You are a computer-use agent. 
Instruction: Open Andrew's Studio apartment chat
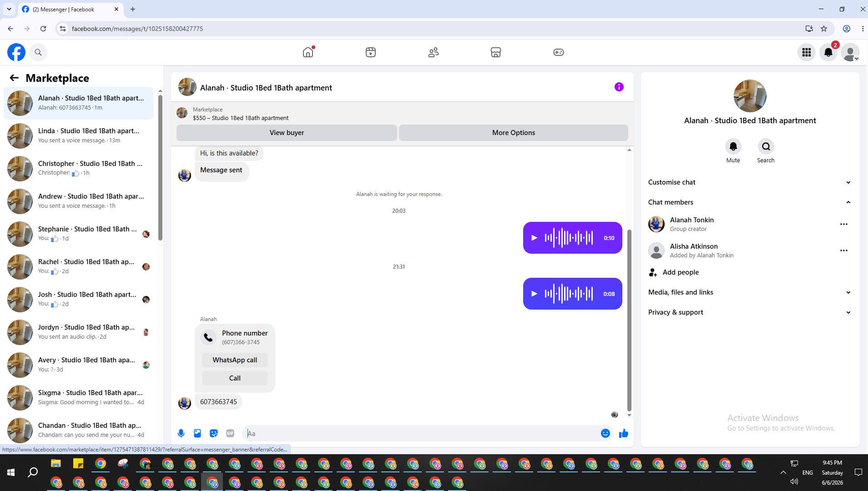(x=79, y=201)
